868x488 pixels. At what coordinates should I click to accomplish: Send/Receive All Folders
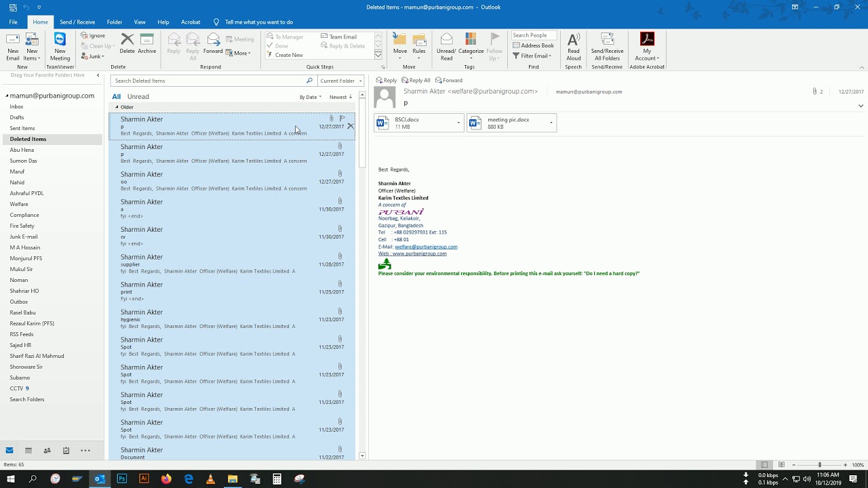[x=607, y=46]
